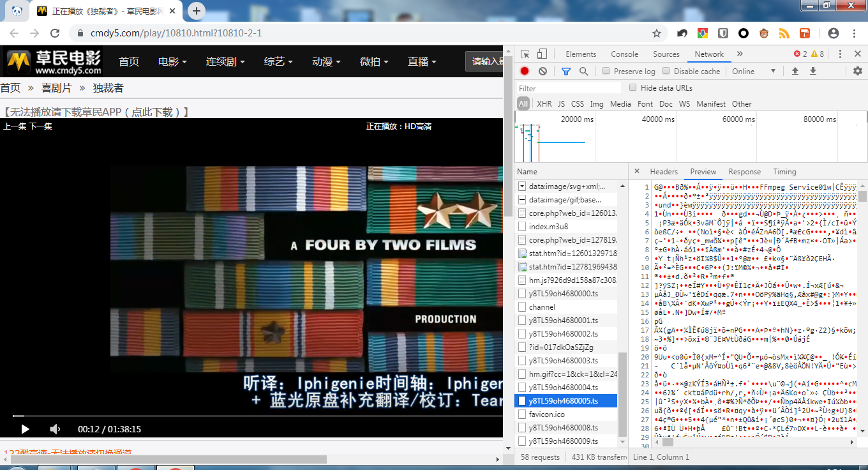This screenshot has width=868, height=470.
Task: Open Chrome profile avatar icon
Action: pyautogui.click(x=833, y=33)
